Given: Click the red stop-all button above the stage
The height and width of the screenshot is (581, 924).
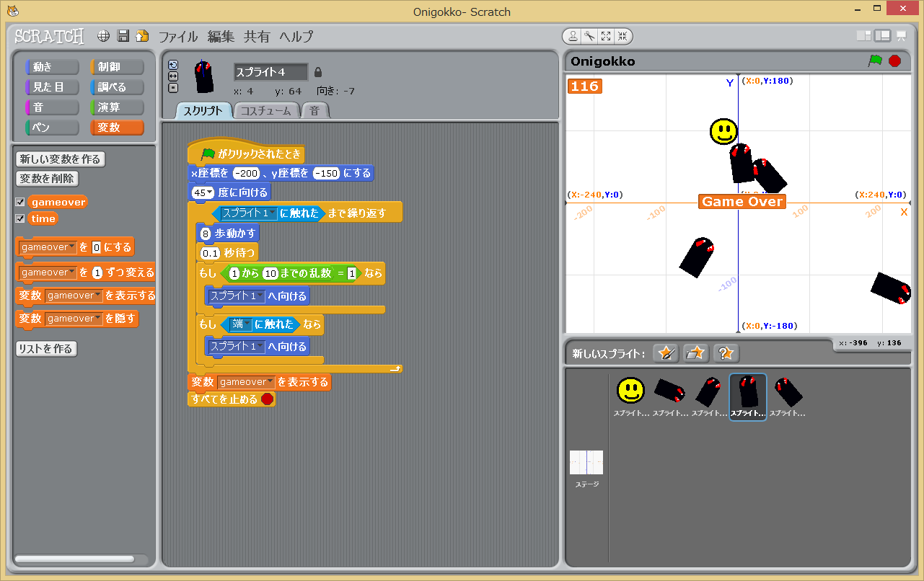Looking at the screenshot, I should (x=895, y=61).
